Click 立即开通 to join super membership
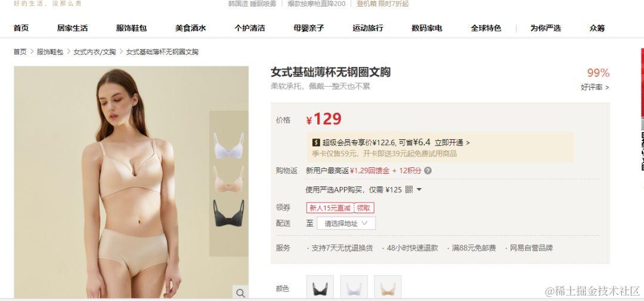Screen dimensions: 644x301 click(452, 143)
